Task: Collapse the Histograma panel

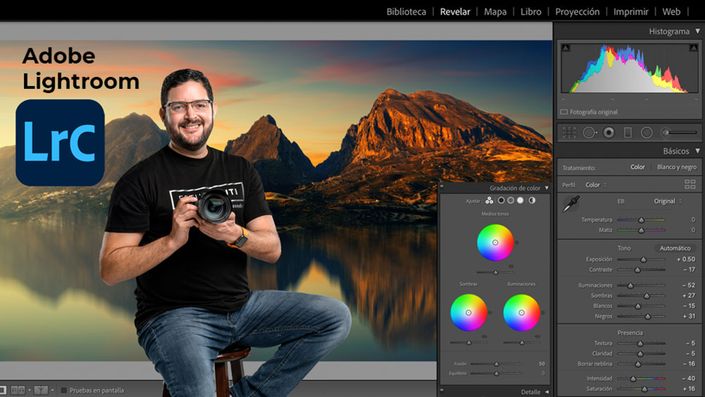Action: click(x=698, y=31)
